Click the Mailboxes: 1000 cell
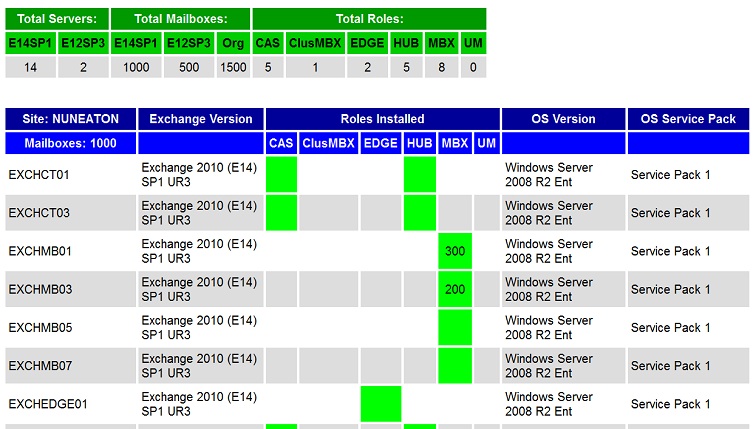Viewport: 756px width, 429px height. [70, 143]
